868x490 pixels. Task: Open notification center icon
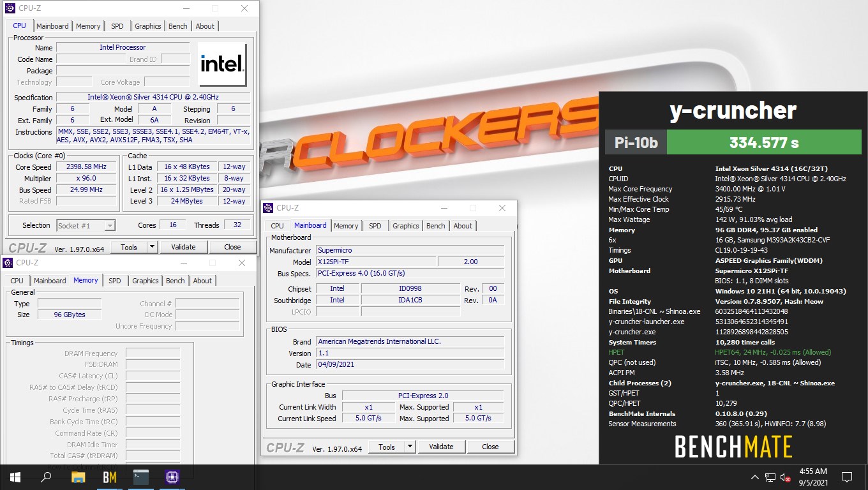[847, 477]
